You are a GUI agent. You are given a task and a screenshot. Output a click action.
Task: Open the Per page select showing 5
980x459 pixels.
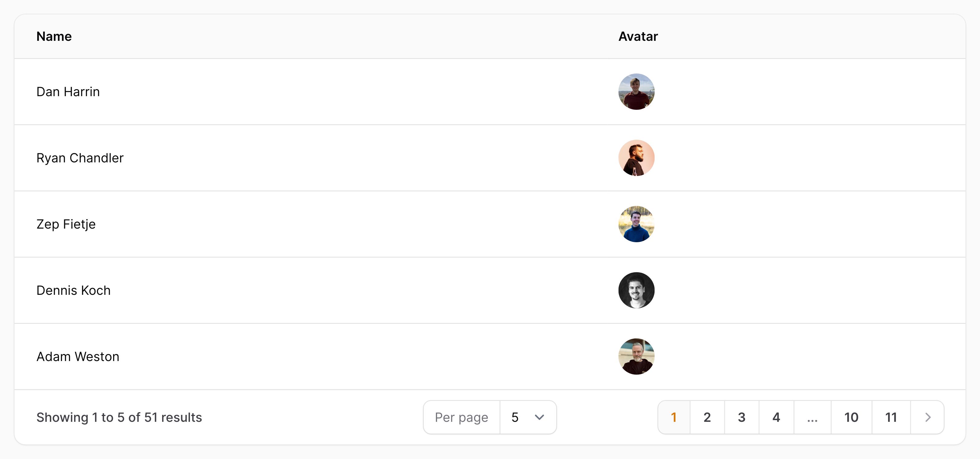pyautogui.click(x=528, y=417)
